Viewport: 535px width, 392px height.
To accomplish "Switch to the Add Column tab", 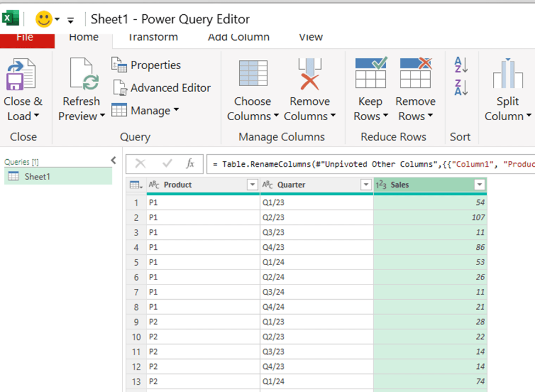I will tap(238, 37).
